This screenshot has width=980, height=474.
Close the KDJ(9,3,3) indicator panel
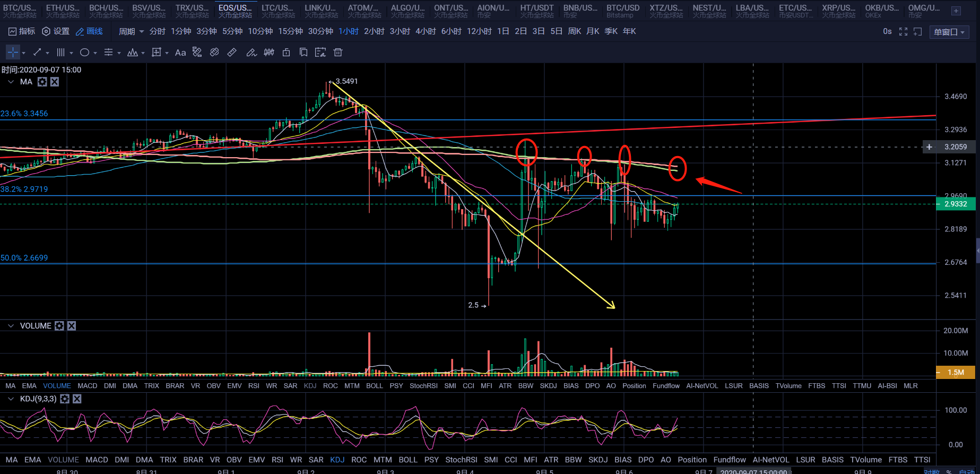(77, 399)
